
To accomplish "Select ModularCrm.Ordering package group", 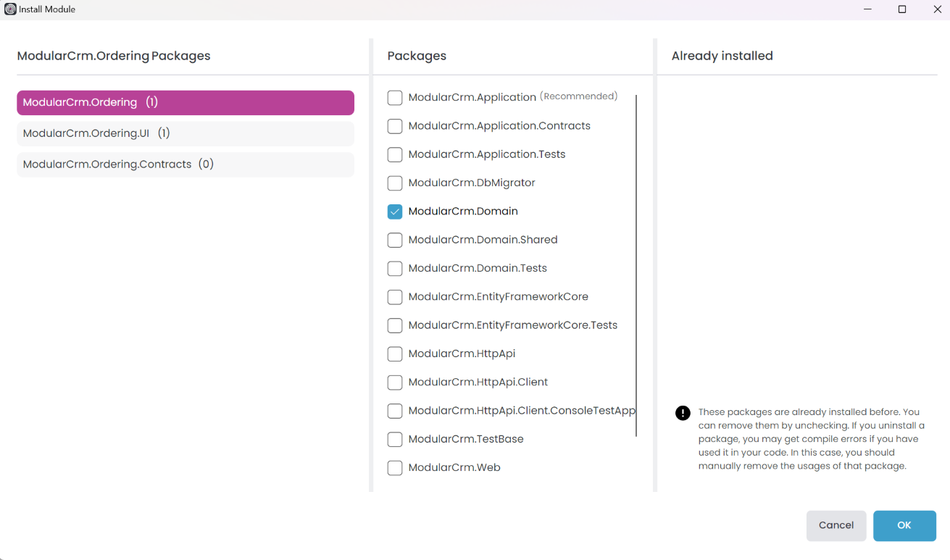I will [x=186, y=103].
